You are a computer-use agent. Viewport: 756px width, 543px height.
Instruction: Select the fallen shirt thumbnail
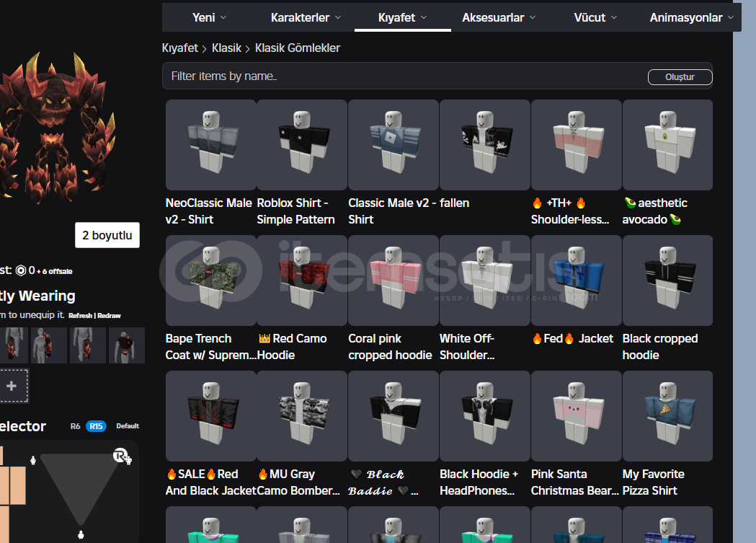click(484, 145)
